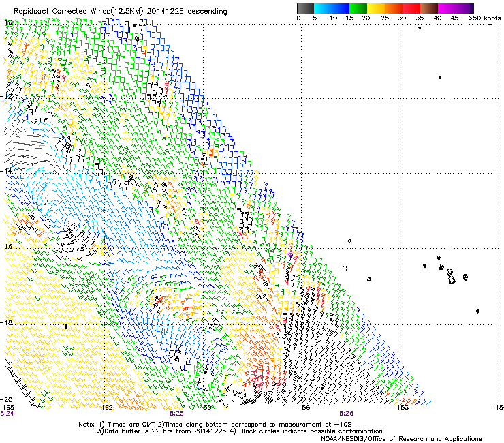Pick the red 30-35 knots color band
This screenshot has height=443, width=504.
411,8
